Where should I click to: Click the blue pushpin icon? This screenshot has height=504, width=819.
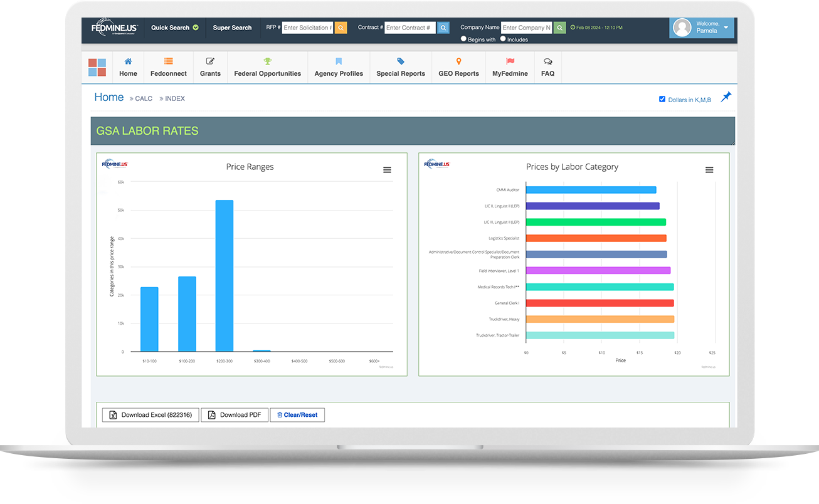click(726, 97)
